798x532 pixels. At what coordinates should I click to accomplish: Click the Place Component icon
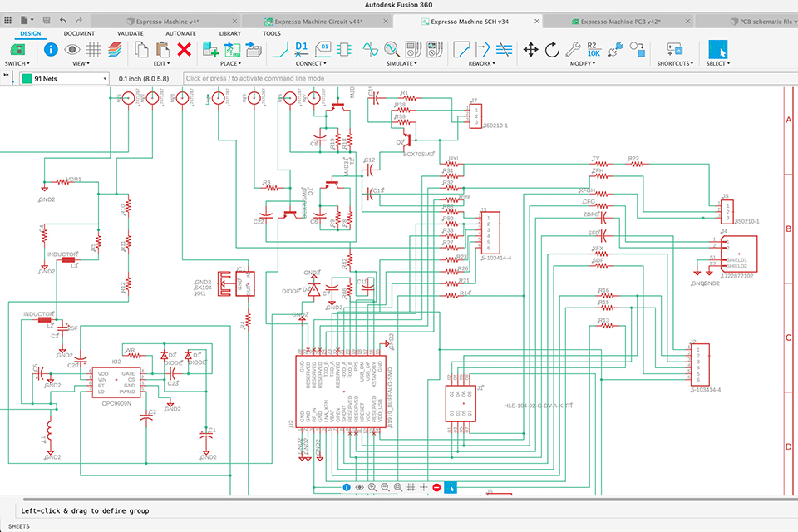tap(210, 49)
